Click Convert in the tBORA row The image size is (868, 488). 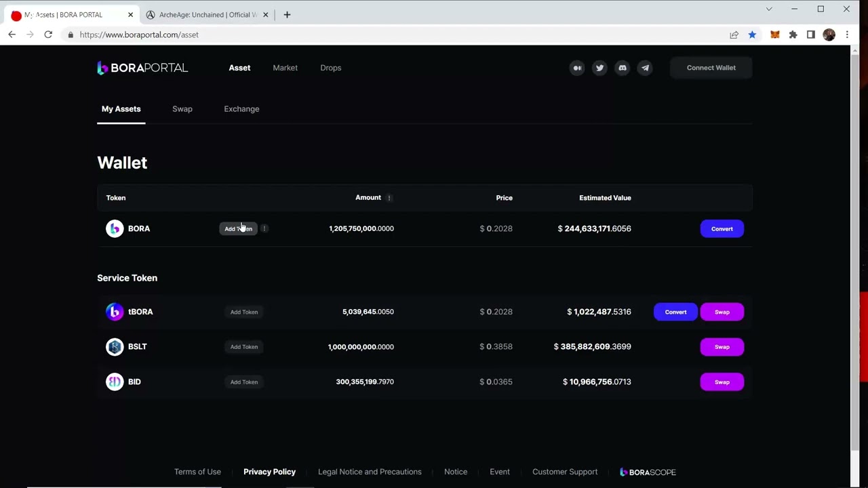tap(675, 312)
